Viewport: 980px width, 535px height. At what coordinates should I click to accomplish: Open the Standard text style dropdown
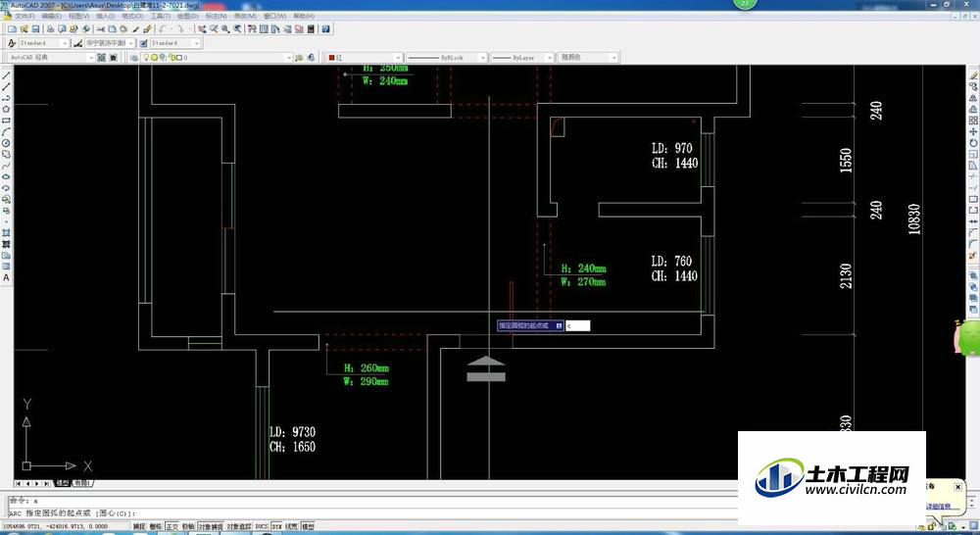coord(42,43)
